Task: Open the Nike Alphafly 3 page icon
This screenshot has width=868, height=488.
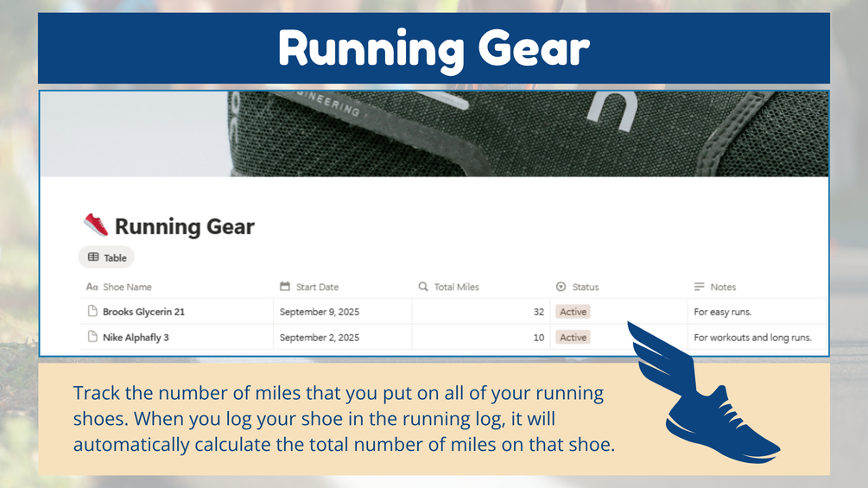Action: point(92,336)
